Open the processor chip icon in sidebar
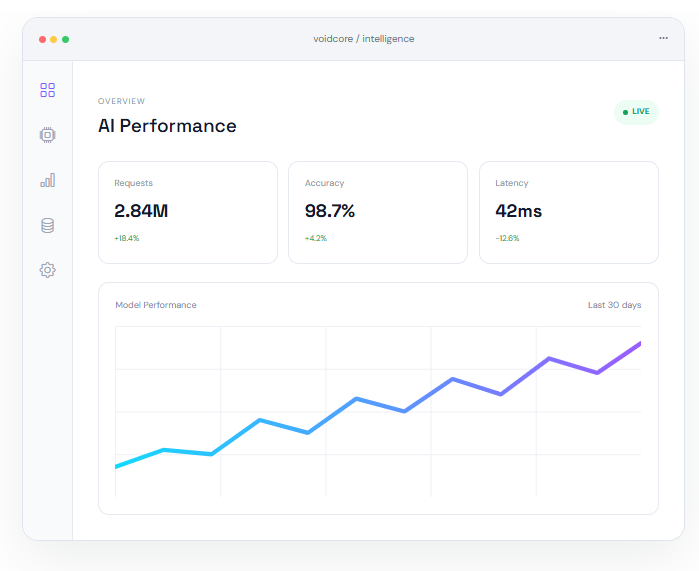The image size is (699, 571). click(48, 135)
